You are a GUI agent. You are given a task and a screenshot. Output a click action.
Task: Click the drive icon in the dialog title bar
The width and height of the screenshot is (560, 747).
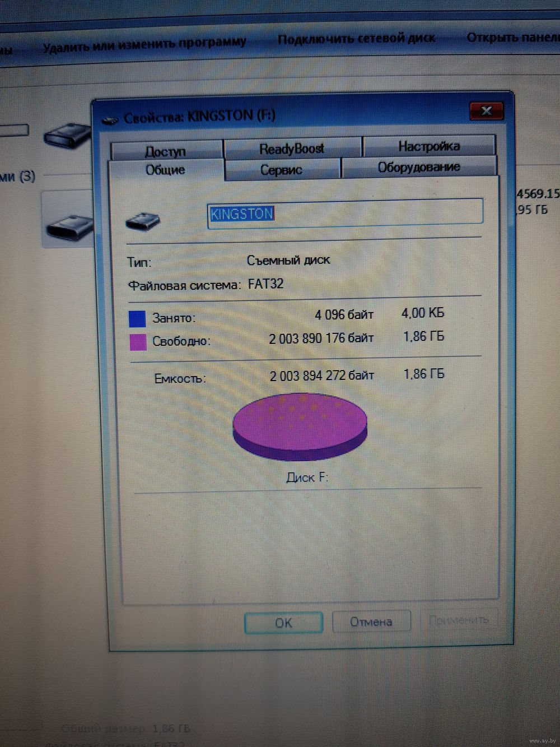tap(111, 119)
